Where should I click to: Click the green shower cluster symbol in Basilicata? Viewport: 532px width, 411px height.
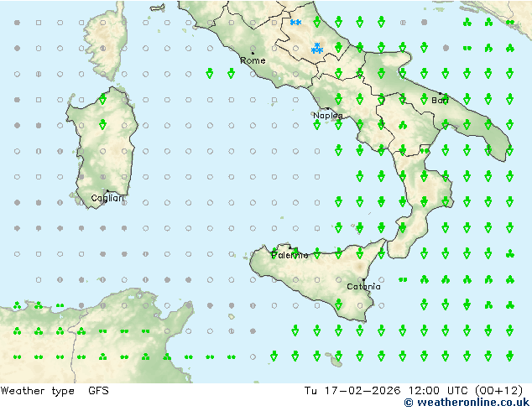(403, 126)
